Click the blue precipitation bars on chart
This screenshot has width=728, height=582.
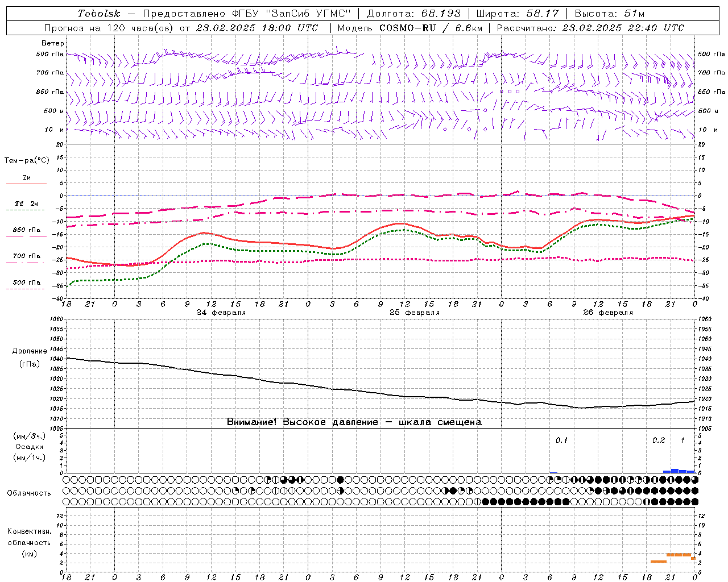(x=679, y=471)
